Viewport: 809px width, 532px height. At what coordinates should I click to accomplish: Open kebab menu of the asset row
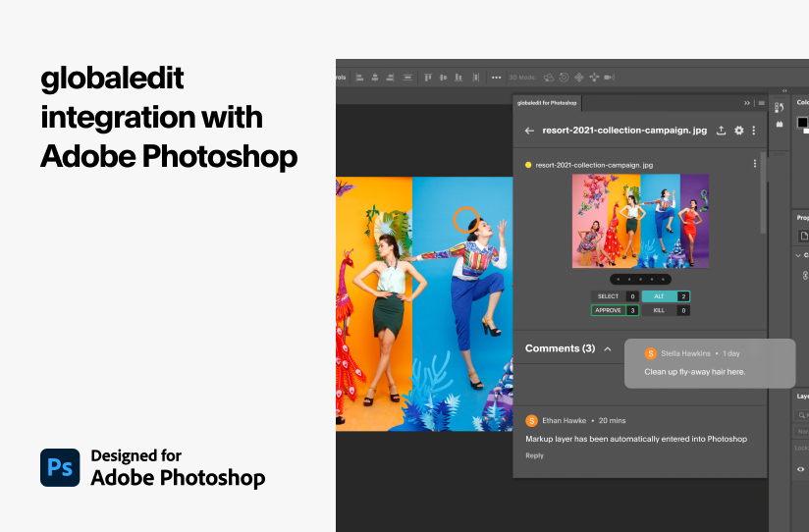click(755, 164)
